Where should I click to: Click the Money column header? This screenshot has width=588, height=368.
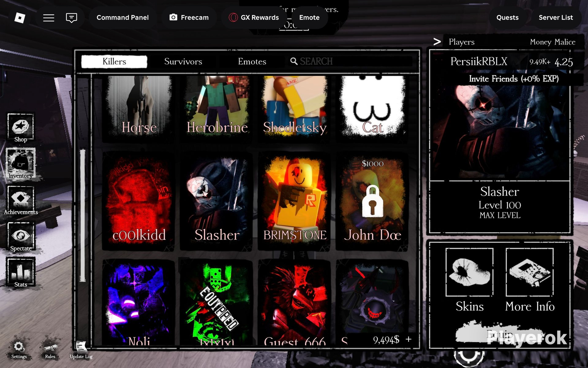[541, 42]
